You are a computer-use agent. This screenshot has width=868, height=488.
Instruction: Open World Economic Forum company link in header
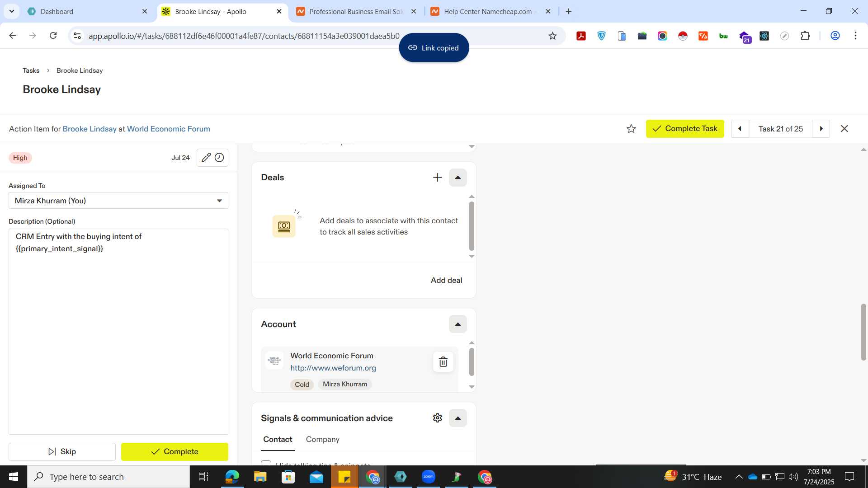[x=169, y=129]
